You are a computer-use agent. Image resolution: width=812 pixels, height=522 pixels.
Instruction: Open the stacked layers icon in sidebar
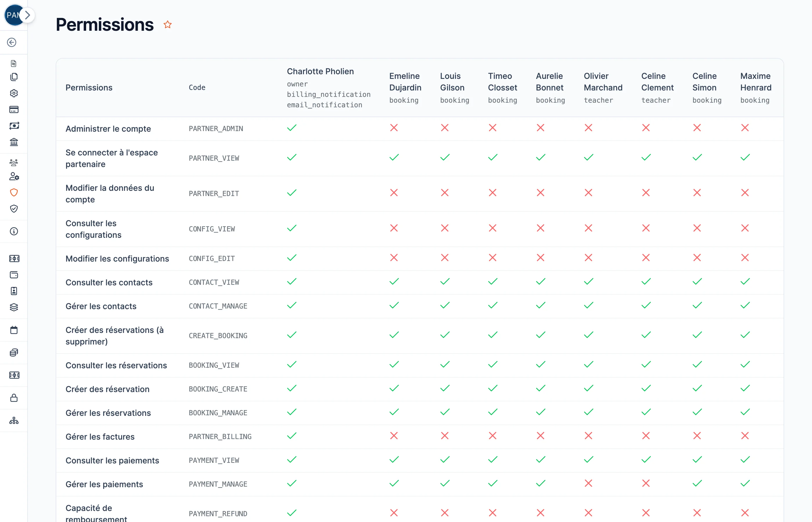(x=14, y=307)
